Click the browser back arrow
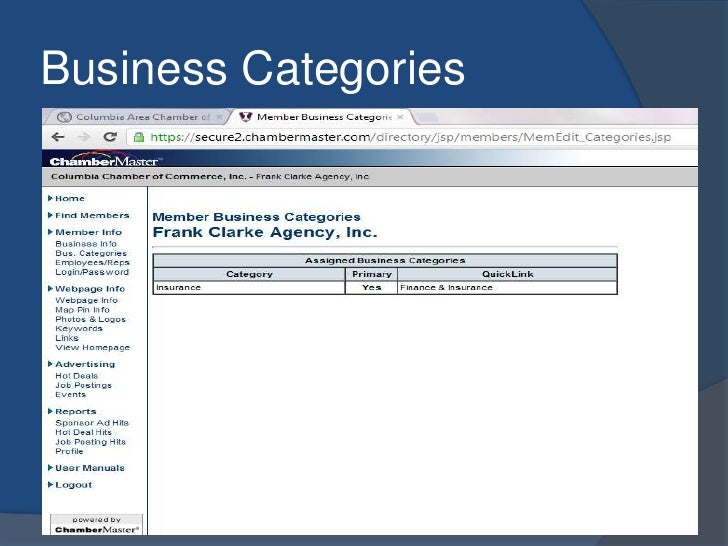Viewport: 728px width, 546px height. (58, 137)
